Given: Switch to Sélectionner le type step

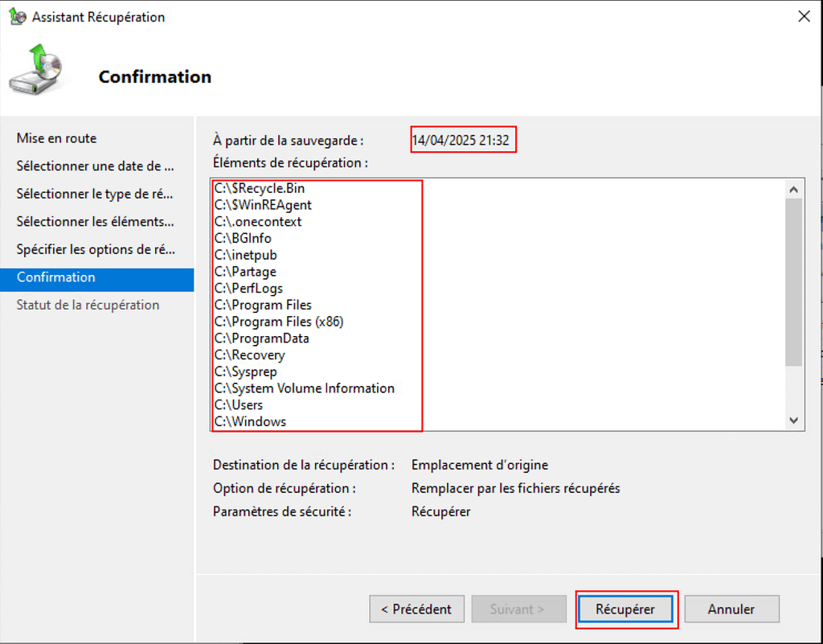Looking at the screenshot, I should 95,194.
